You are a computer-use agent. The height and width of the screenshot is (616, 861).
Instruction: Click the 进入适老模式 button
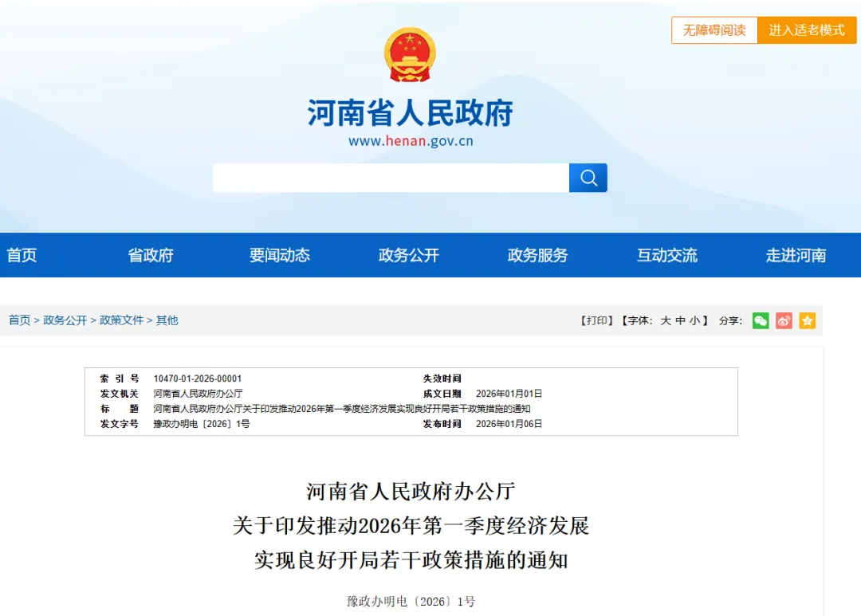point(807,30)
